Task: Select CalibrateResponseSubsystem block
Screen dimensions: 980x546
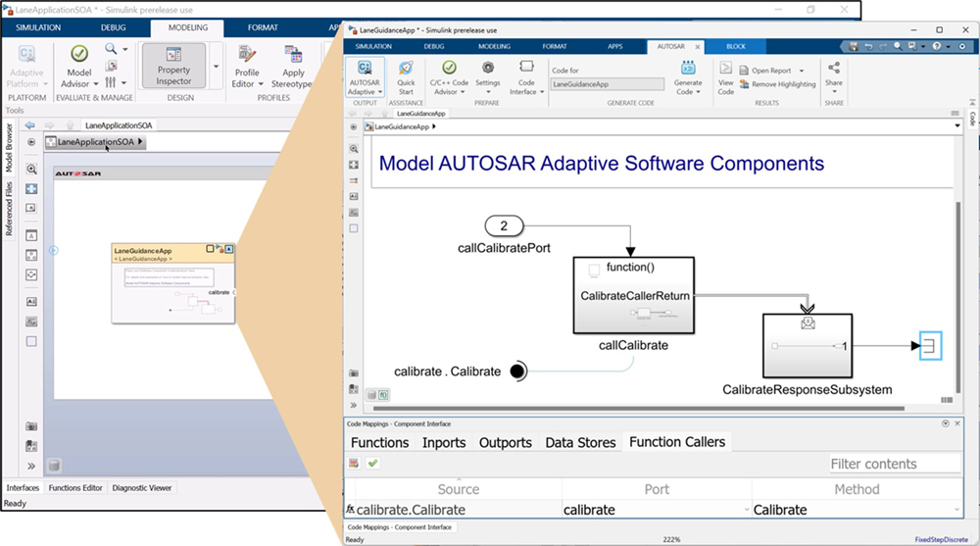Action: point(807,345)
